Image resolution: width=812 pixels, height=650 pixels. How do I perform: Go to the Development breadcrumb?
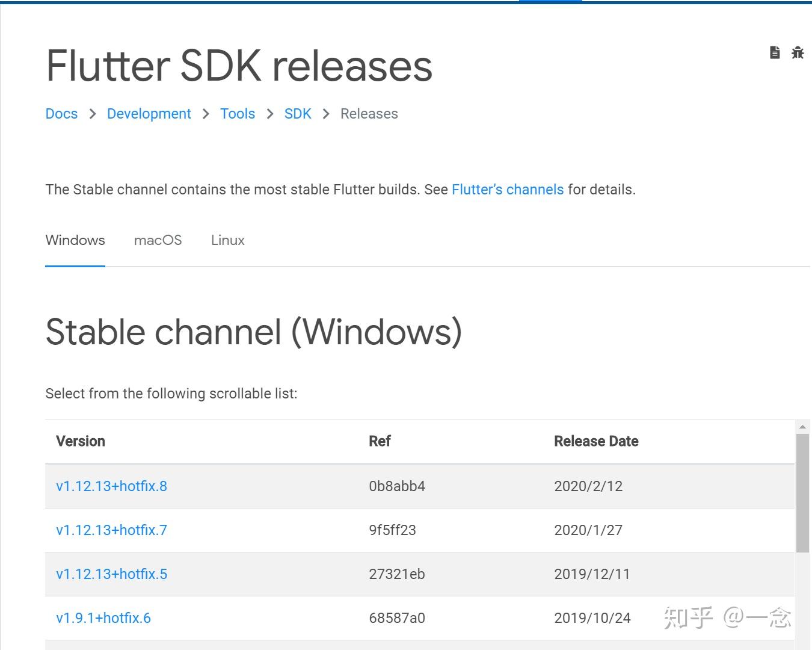(x=149, y=114)
